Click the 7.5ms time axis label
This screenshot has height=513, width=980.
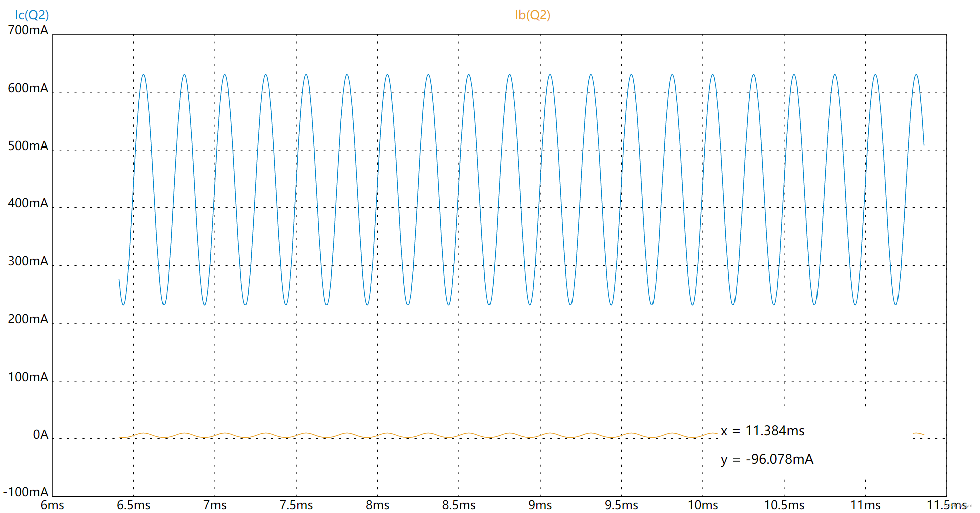296,505
